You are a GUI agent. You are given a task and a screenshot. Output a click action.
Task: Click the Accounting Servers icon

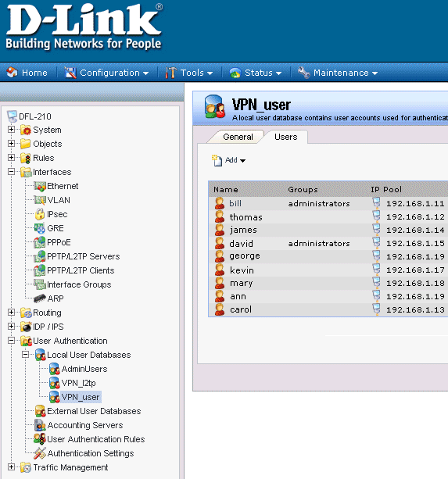pos(40,425)
